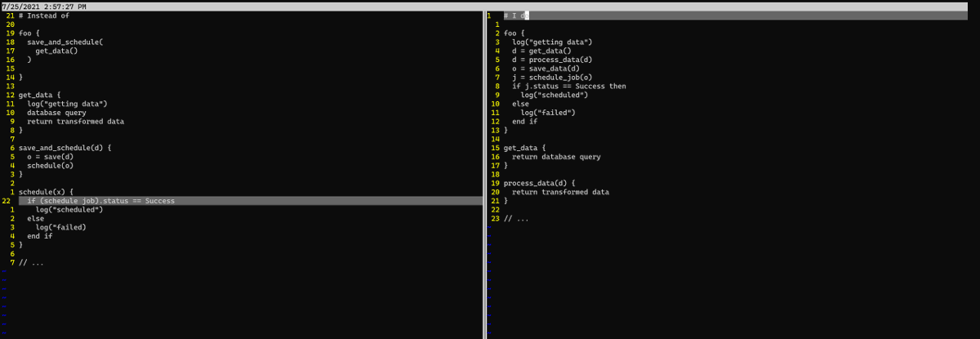Click 'else' in right pane
The height and width of the screenshot is (339, 980).
(521, 104)
